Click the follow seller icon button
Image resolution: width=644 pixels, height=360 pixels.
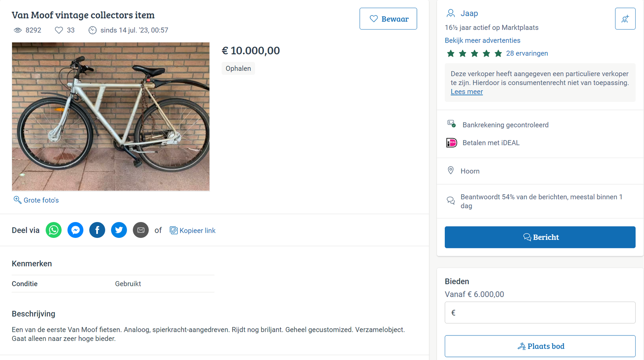click(x=625, y=19)
